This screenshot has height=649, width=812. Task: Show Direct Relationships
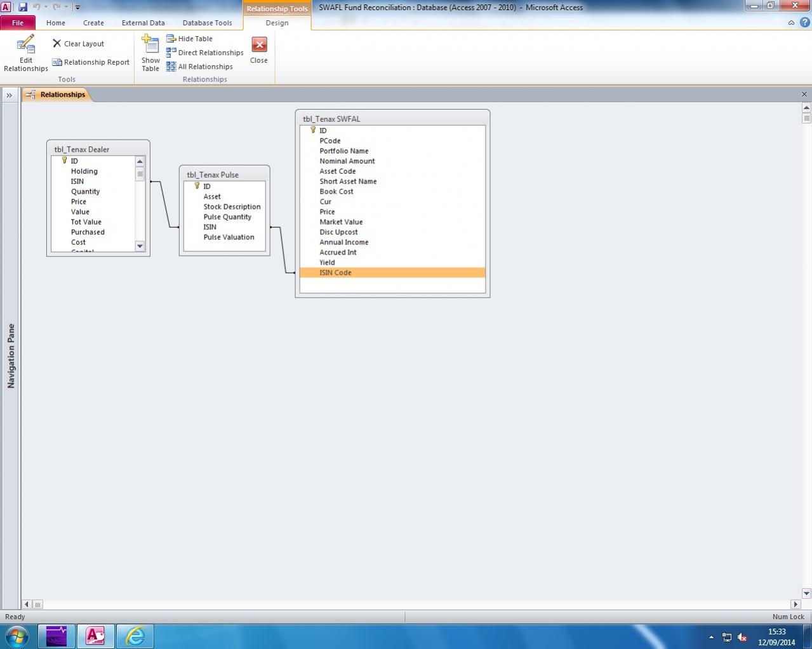204,53
